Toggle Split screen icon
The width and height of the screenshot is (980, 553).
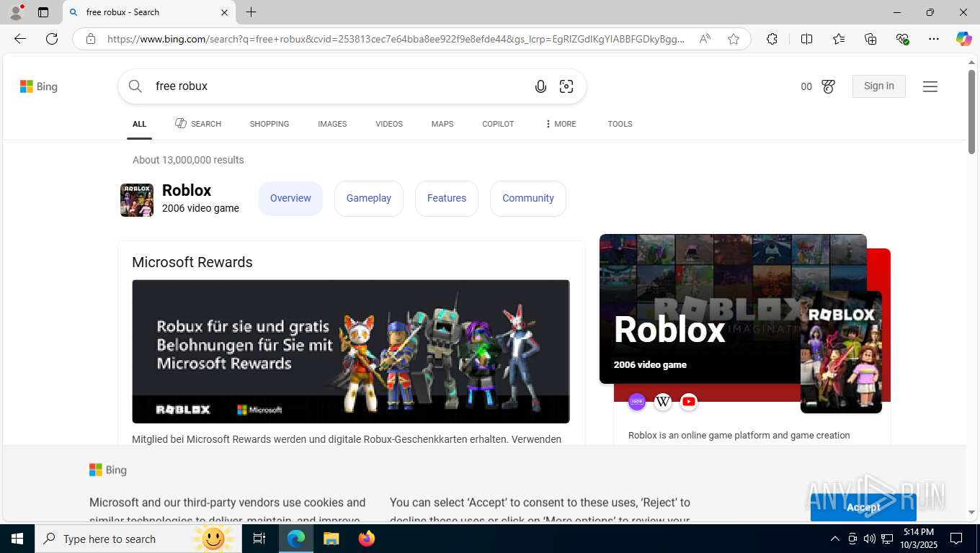coord(806,39)
